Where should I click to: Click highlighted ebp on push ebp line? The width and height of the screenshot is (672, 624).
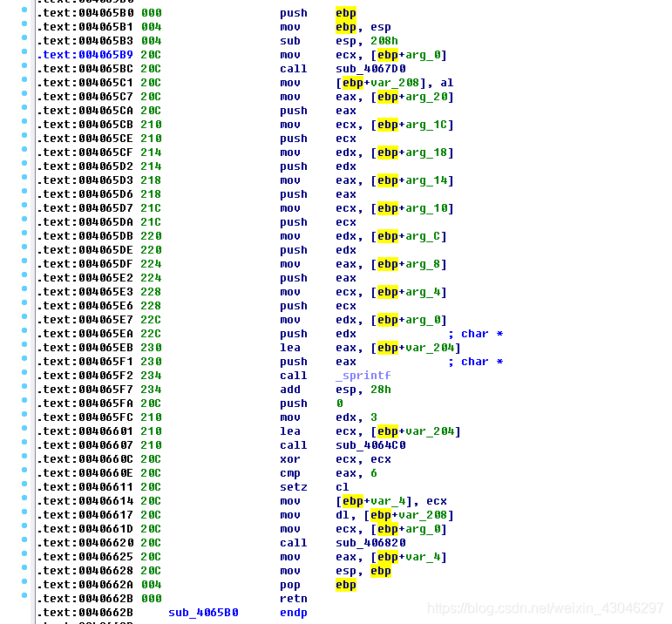(x=346, y=13)
